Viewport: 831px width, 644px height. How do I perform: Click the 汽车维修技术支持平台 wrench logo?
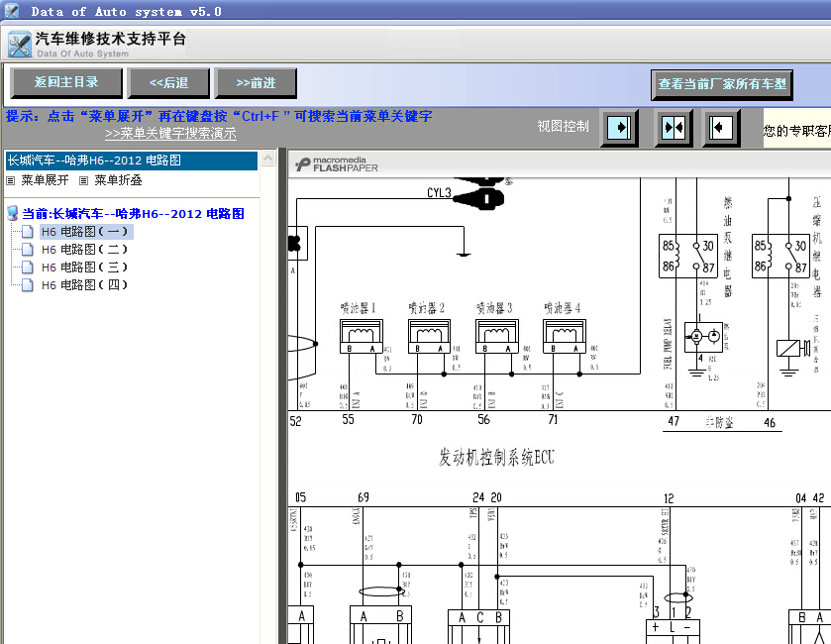pyautogui.click(x=20, y=45)
